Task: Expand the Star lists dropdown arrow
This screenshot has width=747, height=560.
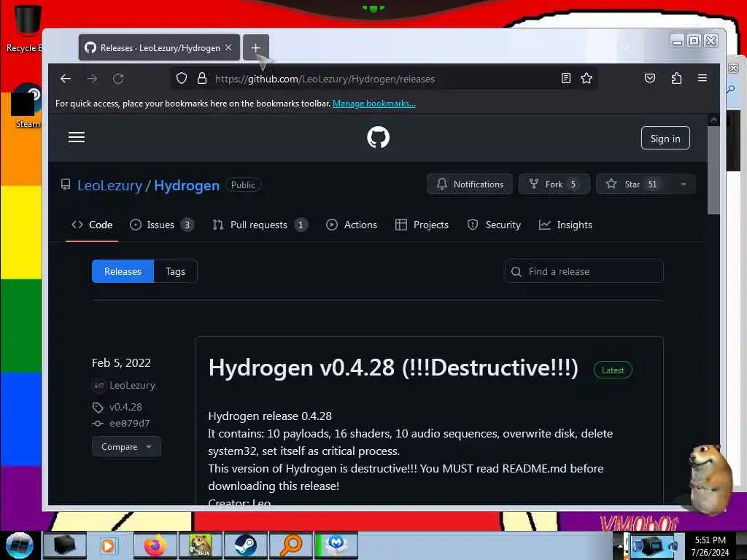Action: (683, 184)
